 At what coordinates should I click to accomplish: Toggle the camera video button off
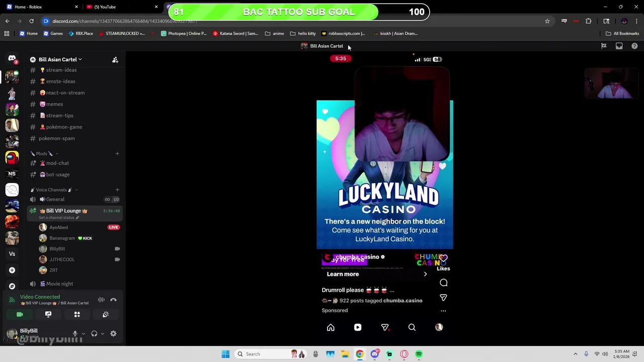pos(20,314)
